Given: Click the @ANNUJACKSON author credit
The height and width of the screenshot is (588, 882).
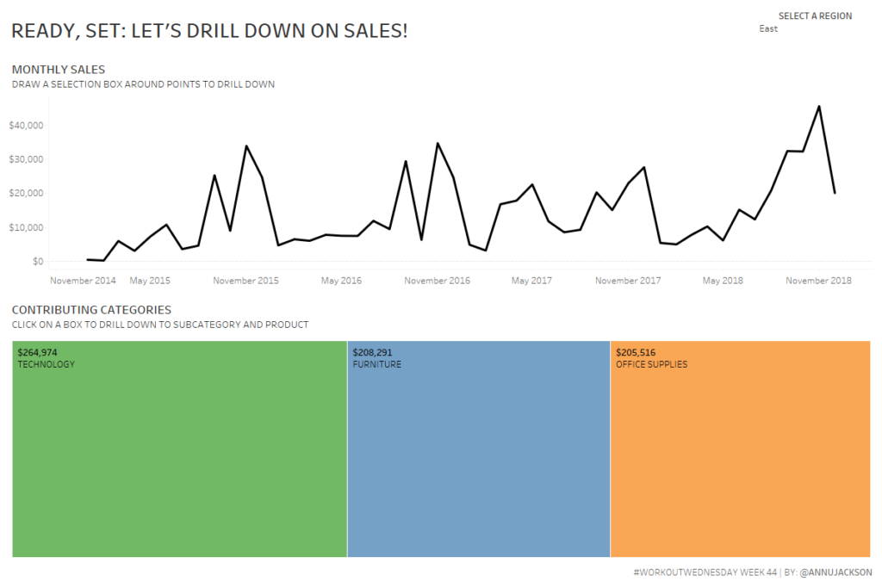Looking at the screenshot, I should pos(835,573).
